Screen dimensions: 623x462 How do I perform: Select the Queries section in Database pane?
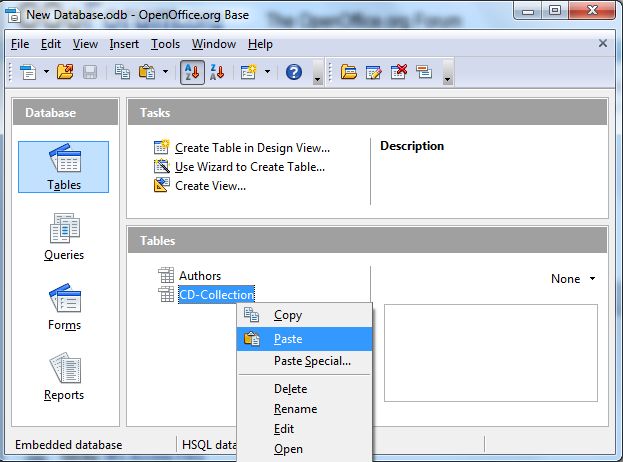tap(64, 237)
